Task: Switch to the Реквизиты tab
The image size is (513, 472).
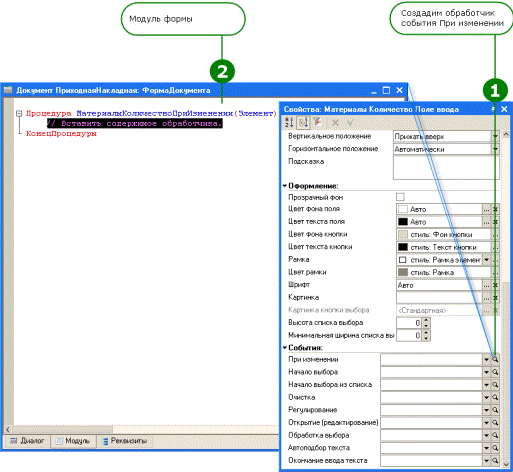Action: (x=124, y=441)
